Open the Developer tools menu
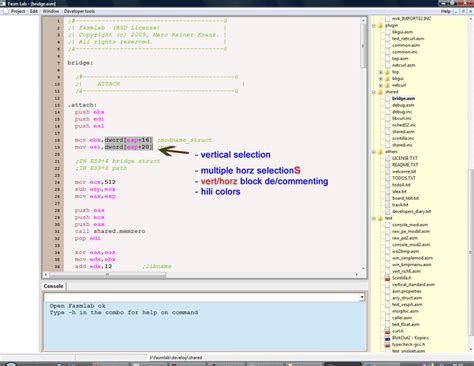 [x=79, y=11]
